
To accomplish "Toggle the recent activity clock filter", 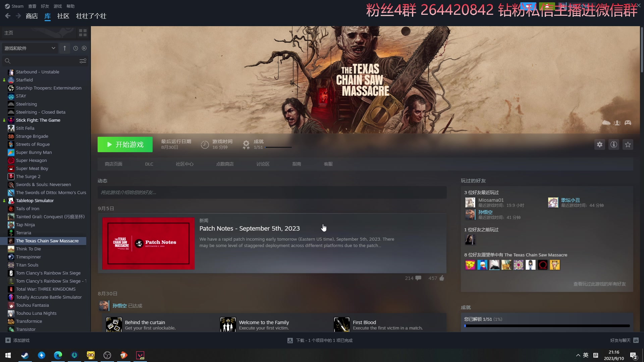I will [75, 48].
